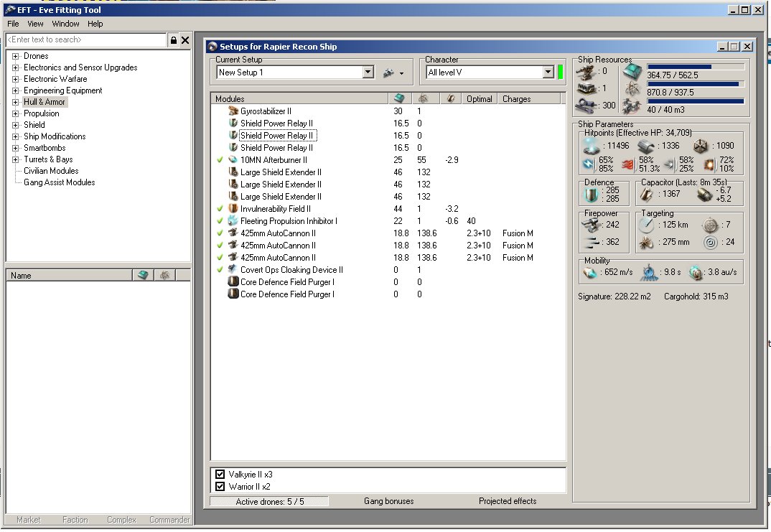Select Civilian Modules in the tree

[x=51, y=171]
